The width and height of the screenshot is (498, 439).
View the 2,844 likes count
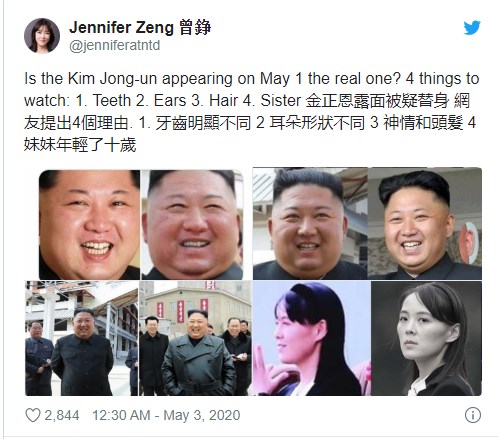(x=62, y=415)
